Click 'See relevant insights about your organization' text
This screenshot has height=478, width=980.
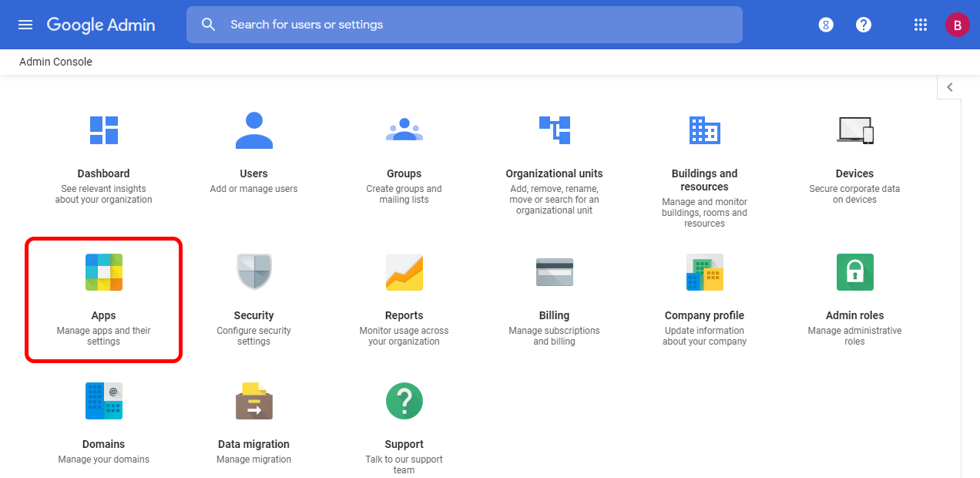(104, 194)
